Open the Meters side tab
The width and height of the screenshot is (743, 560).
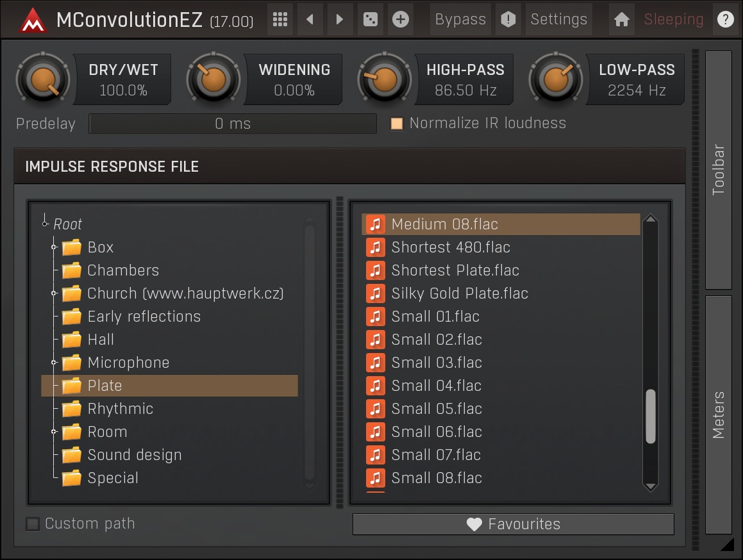coord(718,415)
